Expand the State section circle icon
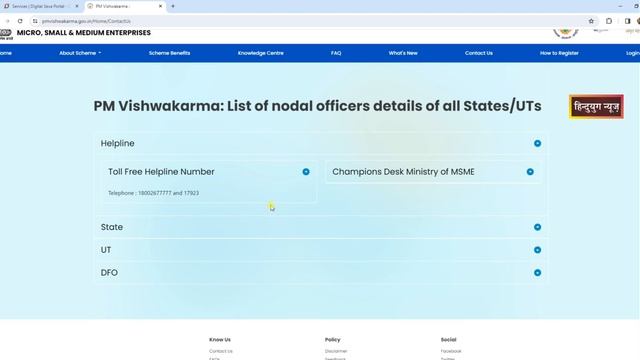 537,227
